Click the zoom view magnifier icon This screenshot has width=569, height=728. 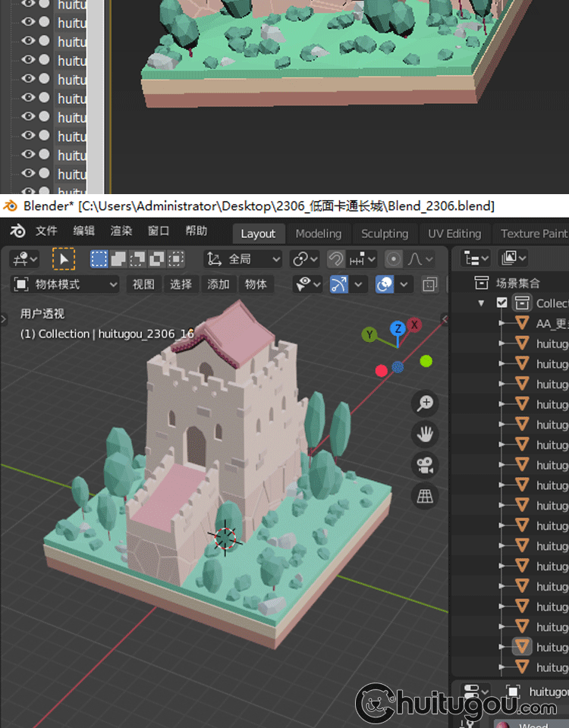[425, 403]
